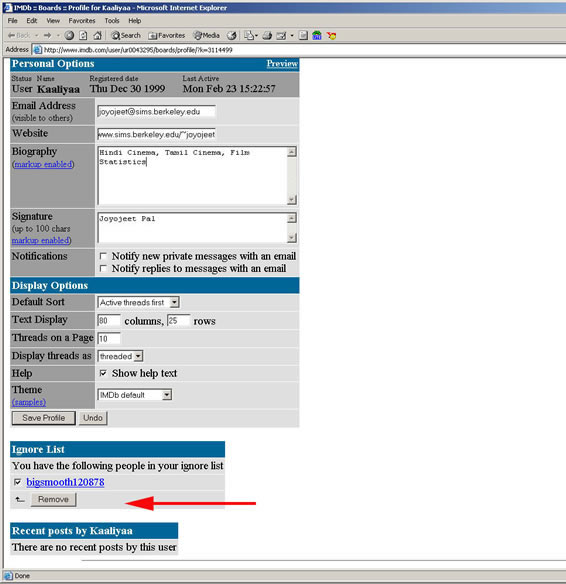
Task: Open the Search toolbar button
Action: pyautogui.click(x=126, y=35)
